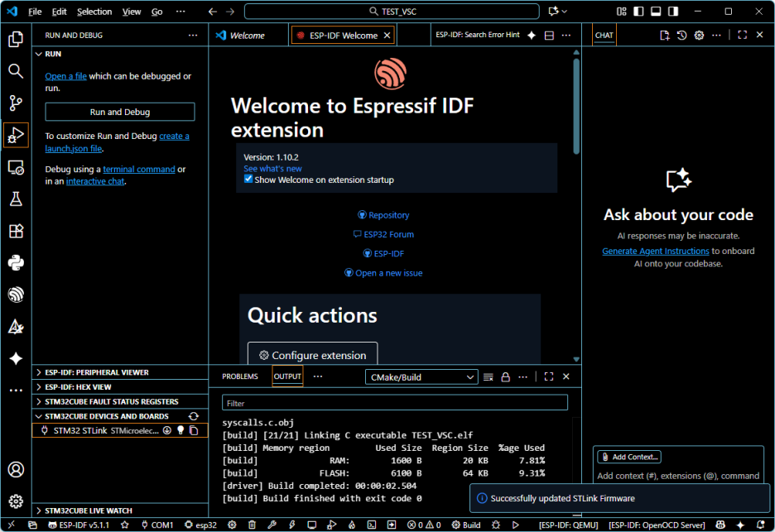Click the download icon on the STM32 STLink row
The width and height of the screenshot is (775, 532).
[x=167, y=430]
